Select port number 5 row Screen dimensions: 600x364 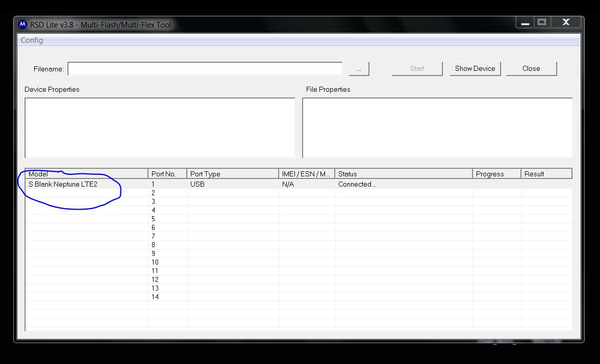[x=299, y=219]
